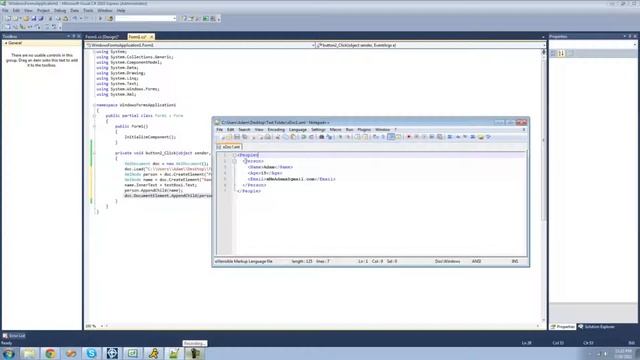This screenshot has height=360, width=640.
Task: Click Undo icon in Visual Studio toolbar
Action: 75,19
